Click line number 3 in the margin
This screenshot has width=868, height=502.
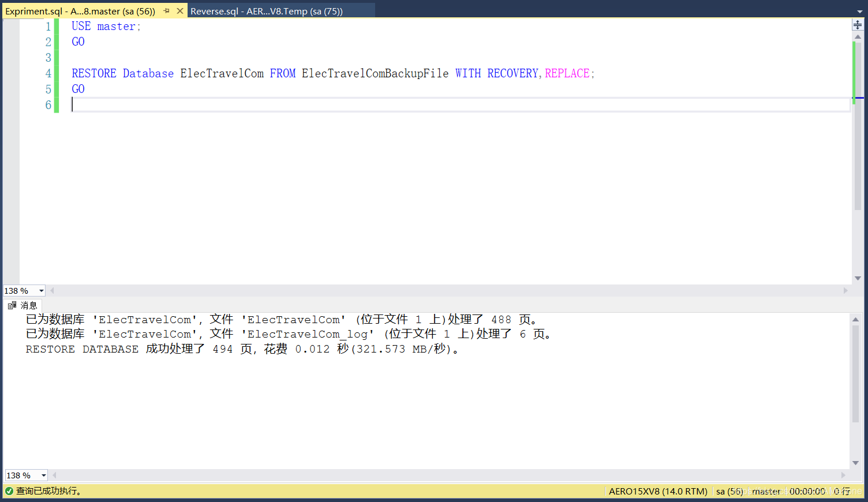(48, 58)
